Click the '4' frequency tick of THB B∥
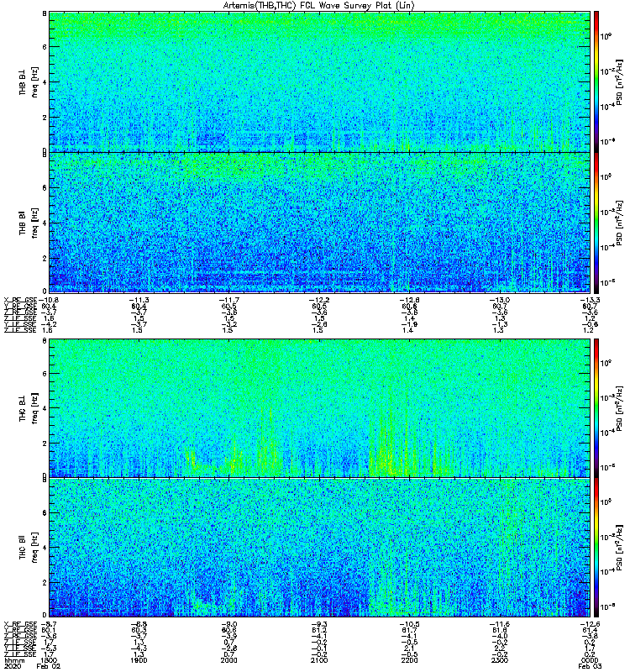 tap(45, 223)
